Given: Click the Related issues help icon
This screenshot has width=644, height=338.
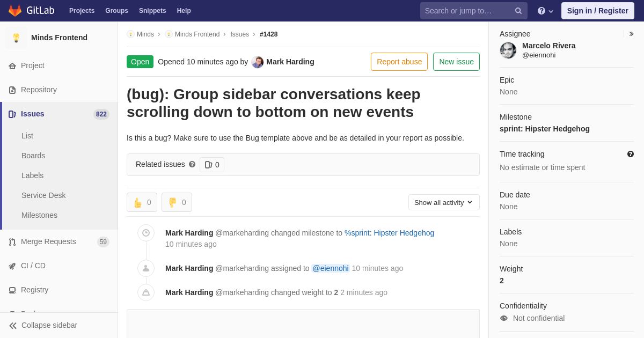Looking at the screenshot, I should tap(192, 164).
